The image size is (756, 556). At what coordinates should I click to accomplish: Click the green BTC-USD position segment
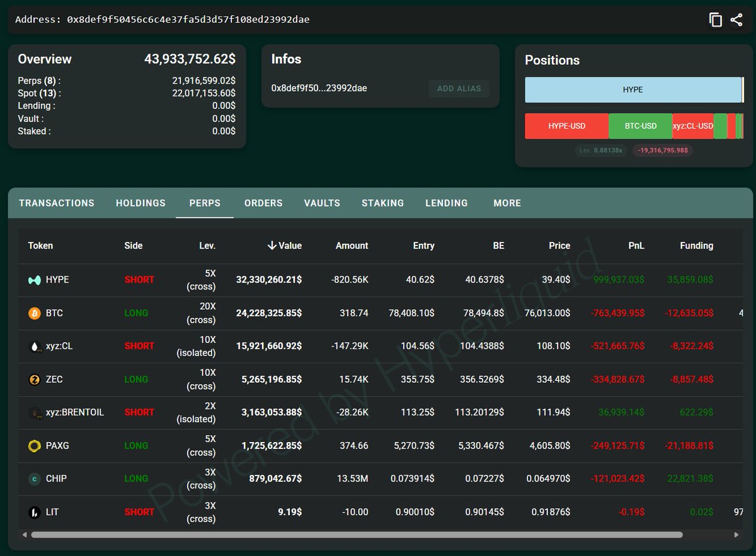click(640, 126)
